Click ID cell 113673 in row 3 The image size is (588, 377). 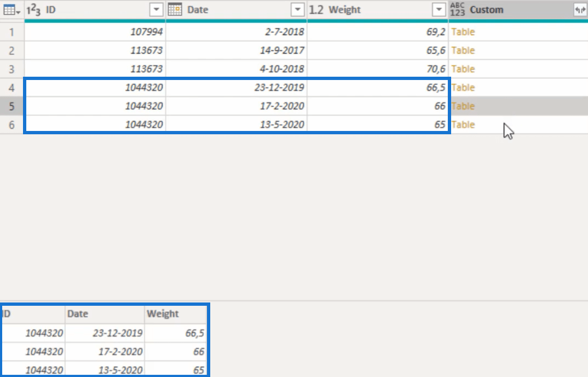point(95,69)
